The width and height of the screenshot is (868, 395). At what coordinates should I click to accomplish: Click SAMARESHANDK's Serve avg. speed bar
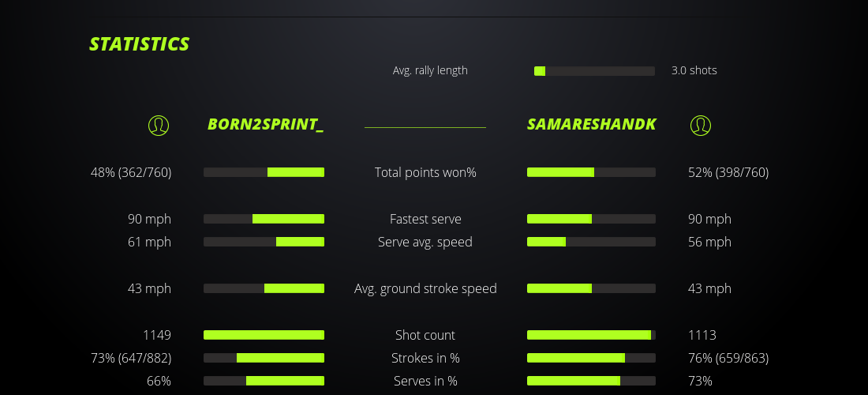pos(591,242)
